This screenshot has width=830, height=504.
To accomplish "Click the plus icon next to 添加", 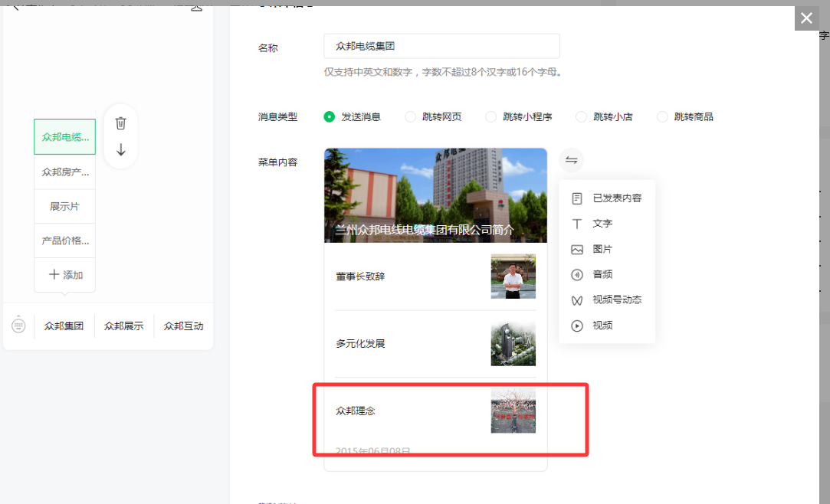I will 54,274.
